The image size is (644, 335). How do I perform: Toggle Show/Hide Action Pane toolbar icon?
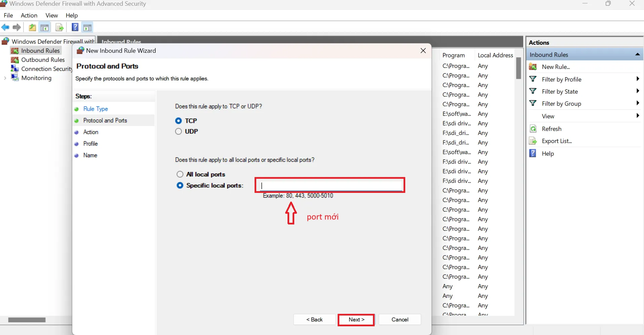87,28
